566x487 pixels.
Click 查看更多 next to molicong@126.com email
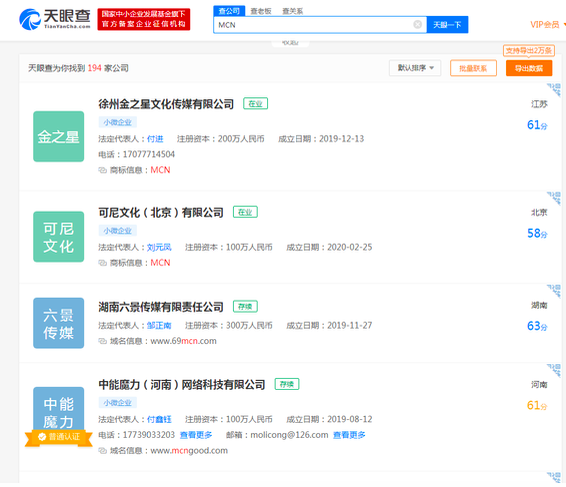click(x=349, y=435)
